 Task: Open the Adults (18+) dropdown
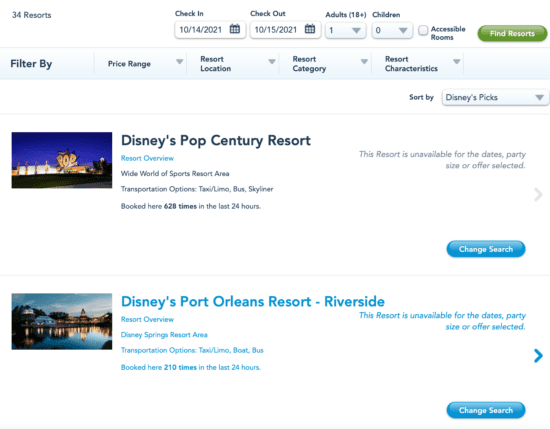pyautogui.click(x=346, y=30)
